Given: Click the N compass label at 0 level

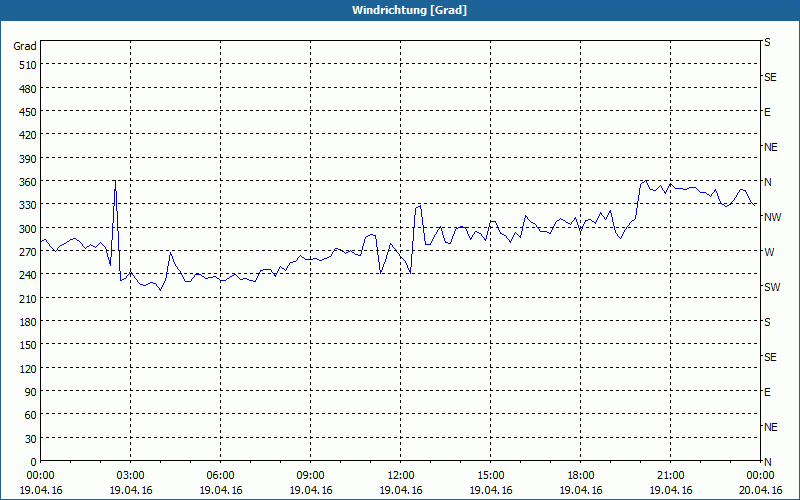Looking at the screenshot, I should pyautogui.click(x=767, y=462).
